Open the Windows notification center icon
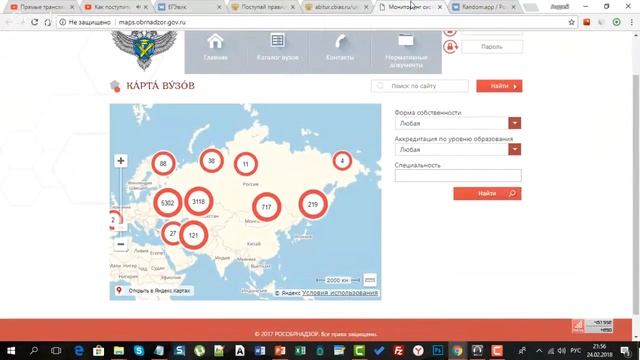The height and width of the screenshot is (360, 640). click(x=625, y=351)
